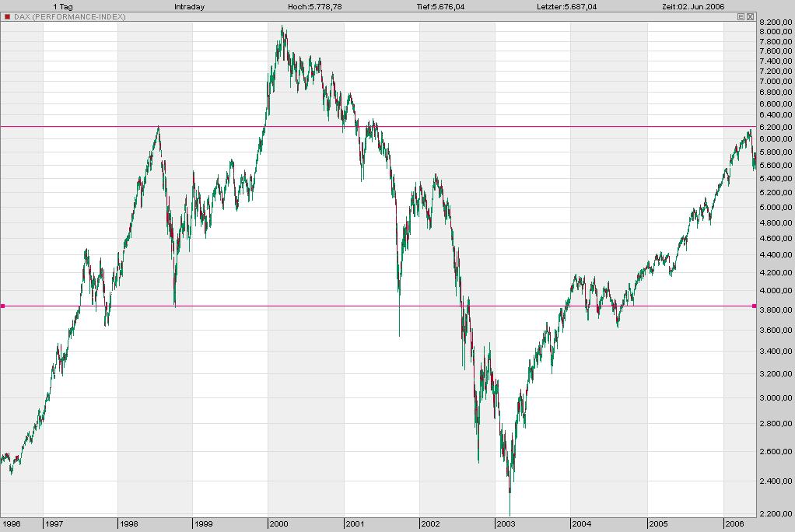
Task: Click the year label 2003 on the time axis
Action: coord(505,525)
